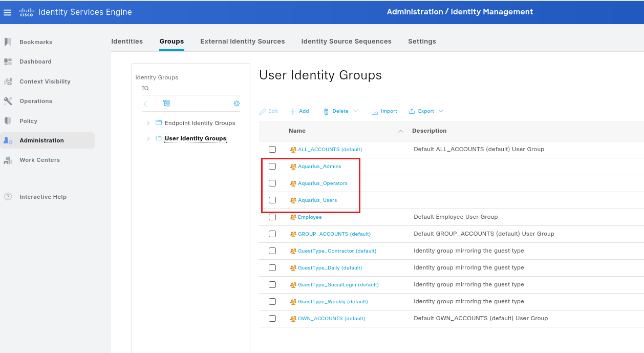This screenshot has width=644, height=353.
Task: Click the Employee group icon
Action: 293,217
